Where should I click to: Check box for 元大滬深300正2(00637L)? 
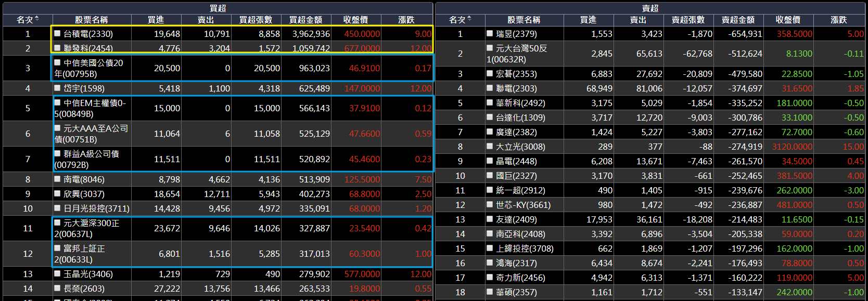click(x=58, y=223)
